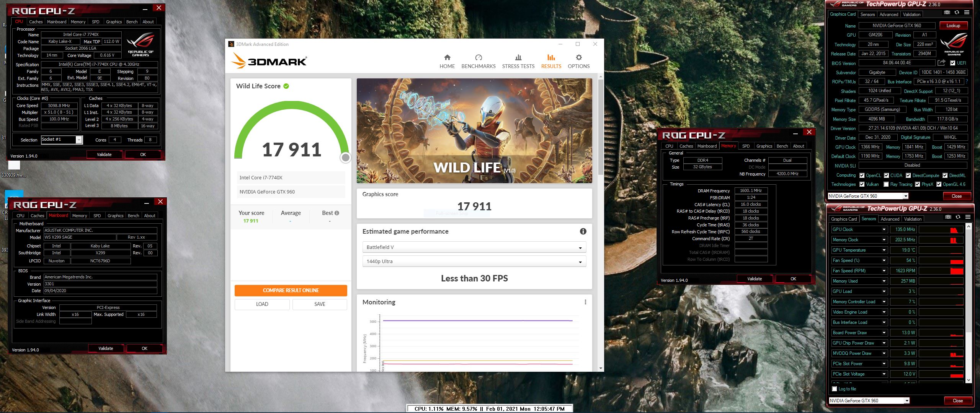Toggle the UEFI checkbox in GPU-Z

tap(953, 63)
